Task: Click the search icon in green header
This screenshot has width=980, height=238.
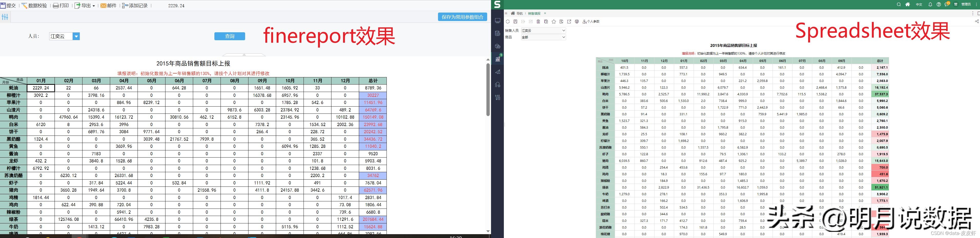Action: point(899,5)
